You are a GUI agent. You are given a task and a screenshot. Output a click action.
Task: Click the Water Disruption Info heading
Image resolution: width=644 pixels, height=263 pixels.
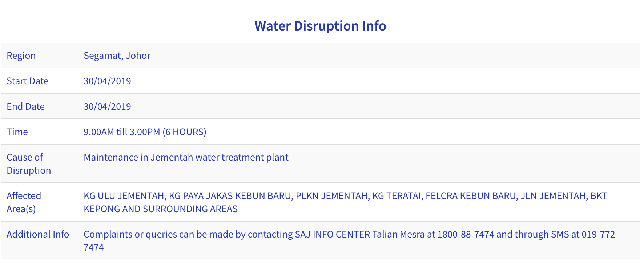pyautogui.click(x=320, y=26)
